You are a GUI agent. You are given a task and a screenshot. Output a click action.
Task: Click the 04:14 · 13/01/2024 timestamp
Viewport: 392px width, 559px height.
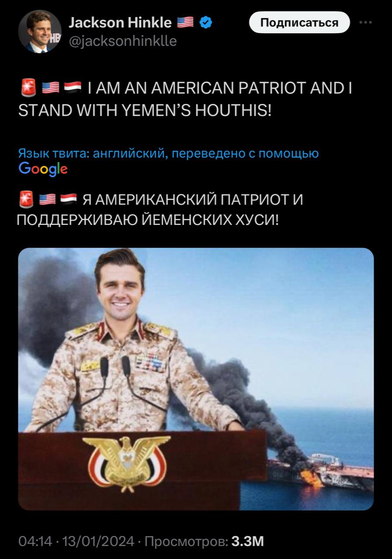coord(76,541)
